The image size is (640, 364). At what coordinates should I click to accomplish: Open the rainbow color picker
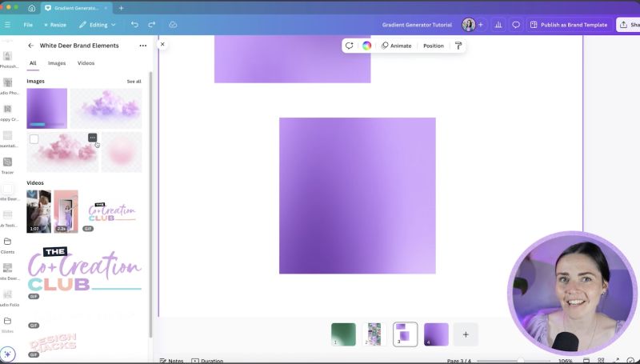pyautogui.click(x=366, y=46)
